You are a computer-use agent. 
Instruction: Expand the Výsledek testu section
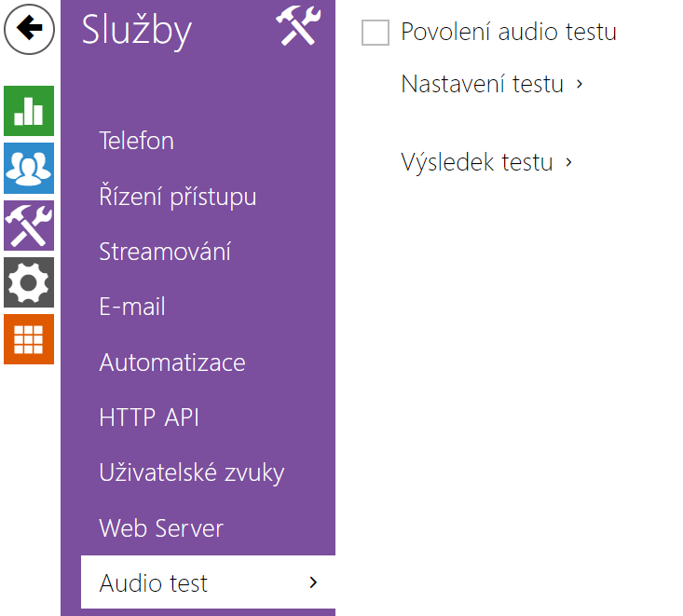pyautogui.click(x=486, y=162)
